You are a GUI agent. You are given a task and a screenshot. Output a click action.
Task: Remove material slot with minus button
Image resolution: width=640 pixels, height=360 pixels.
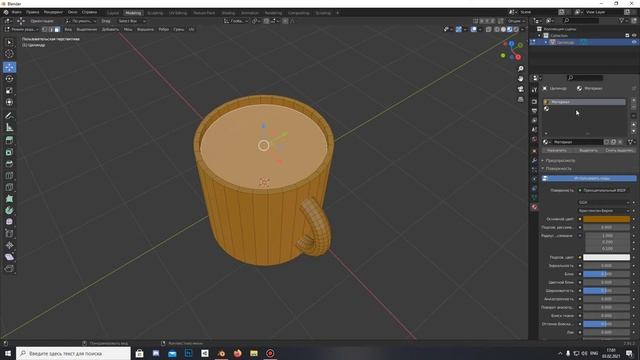tap(633, 107)
